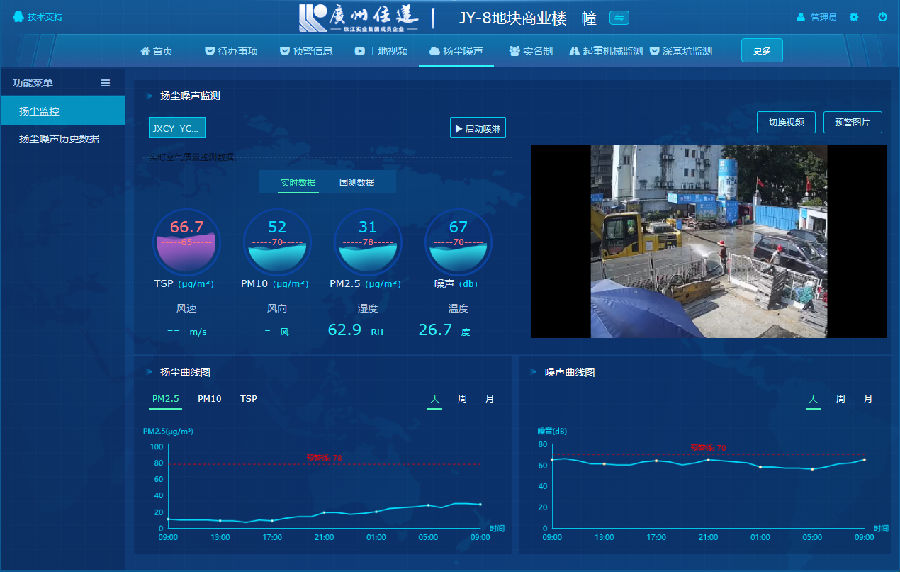
Task: Click the power logout icon
Action: click(x=882, y=17)
